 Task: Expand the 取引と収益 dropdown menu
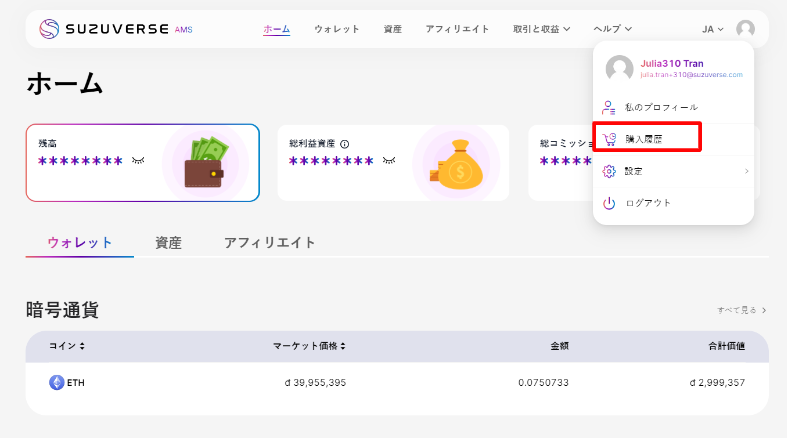[541, 30]
